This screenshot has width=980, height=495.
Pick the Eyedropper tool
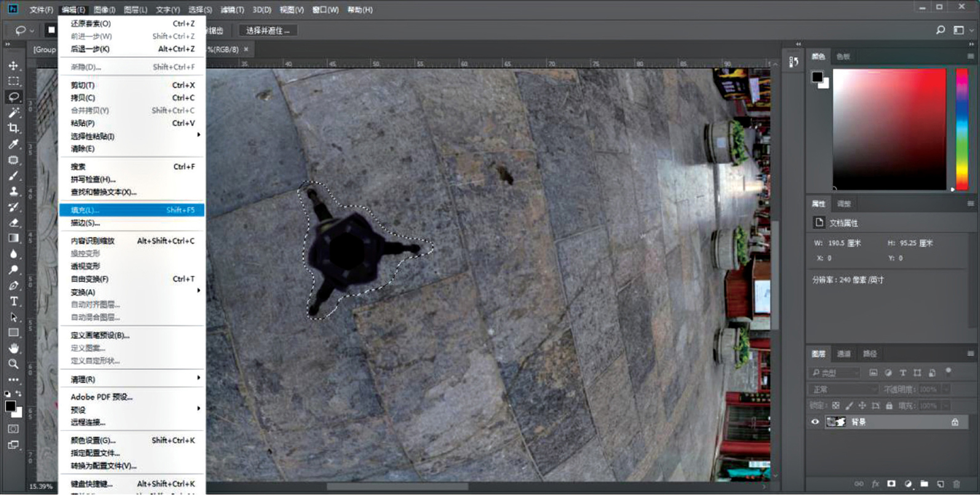[14, 144]
